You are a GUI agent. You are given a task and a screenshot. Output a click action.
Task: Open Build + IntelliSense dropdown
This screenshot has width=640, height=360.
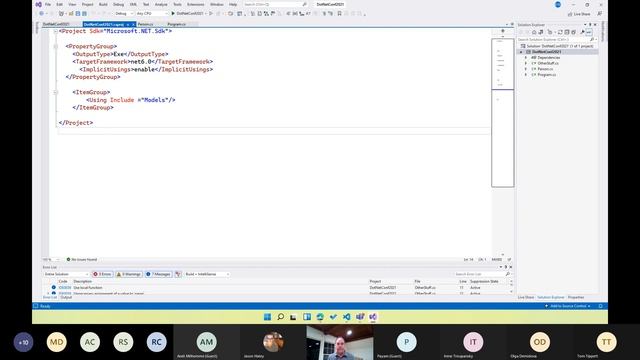pyautogui.click(x=207, y=274)
